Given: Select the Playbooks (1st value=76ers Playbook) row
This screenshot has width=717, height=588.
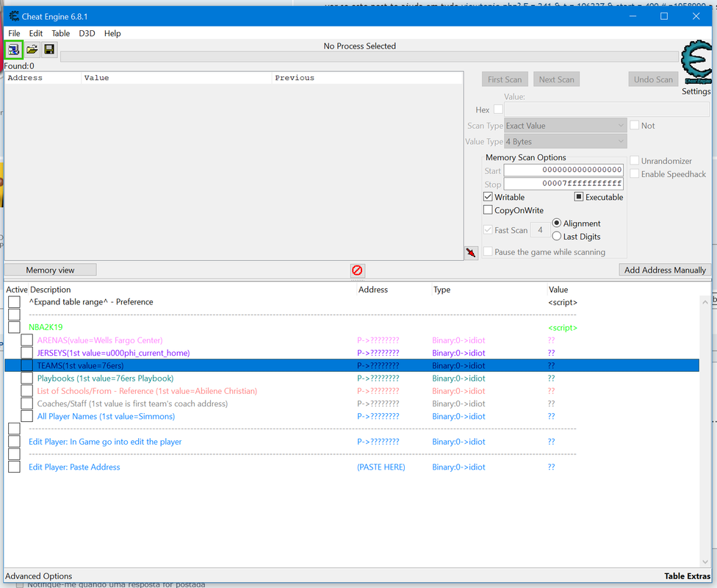Looking at the screenshot, I should (352, 379).
